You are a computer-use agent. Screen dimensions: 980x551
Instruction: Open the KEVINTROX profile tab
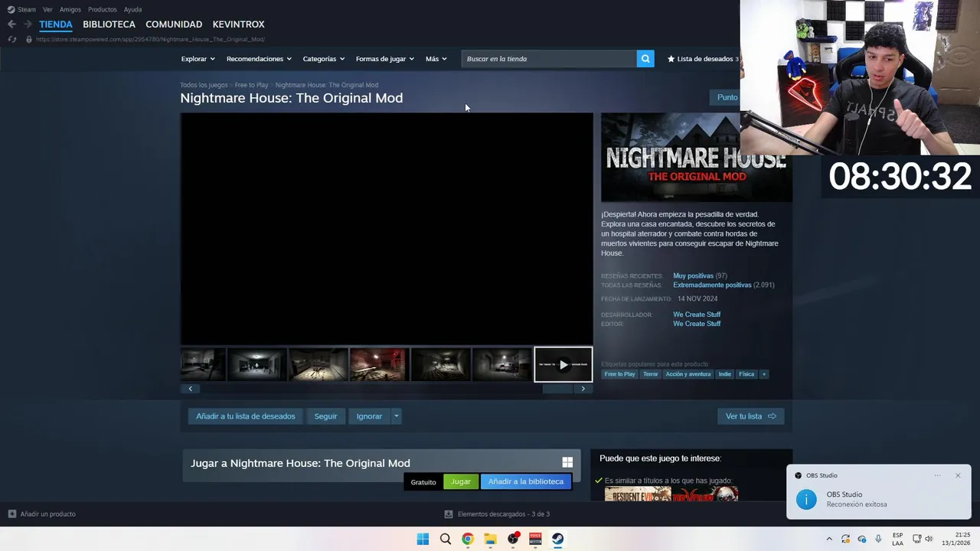[x=238, y=24]
